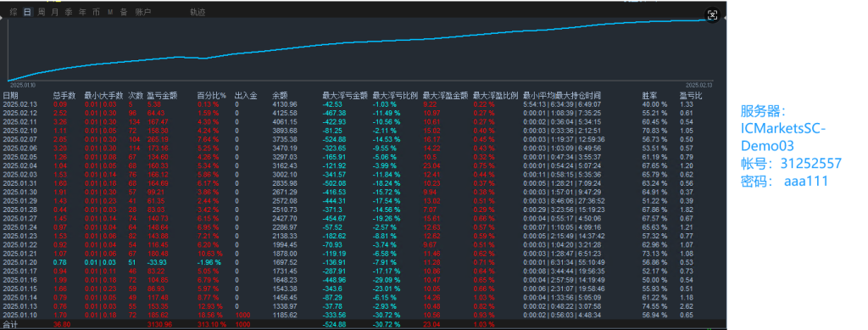Image resolution: width=868 pixels, height=330 pixels.
Task: Switch to the 账户 account tab
Action: [142, 12]
